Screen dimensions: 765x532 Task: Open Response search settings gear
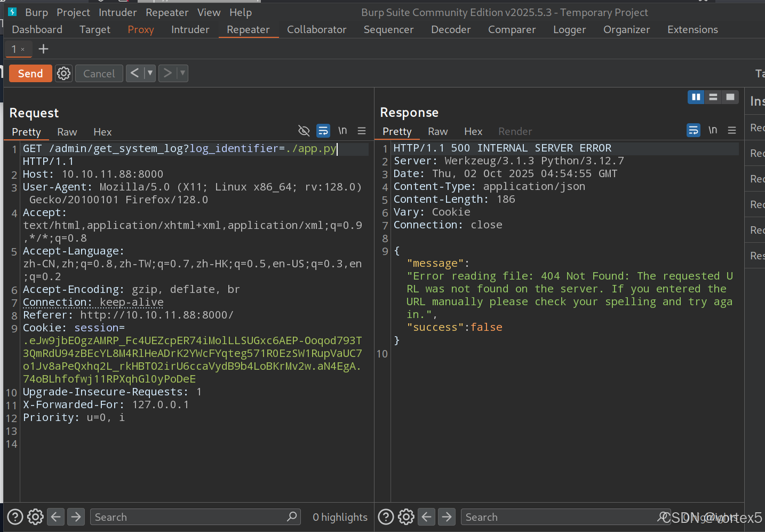point(406,517)
